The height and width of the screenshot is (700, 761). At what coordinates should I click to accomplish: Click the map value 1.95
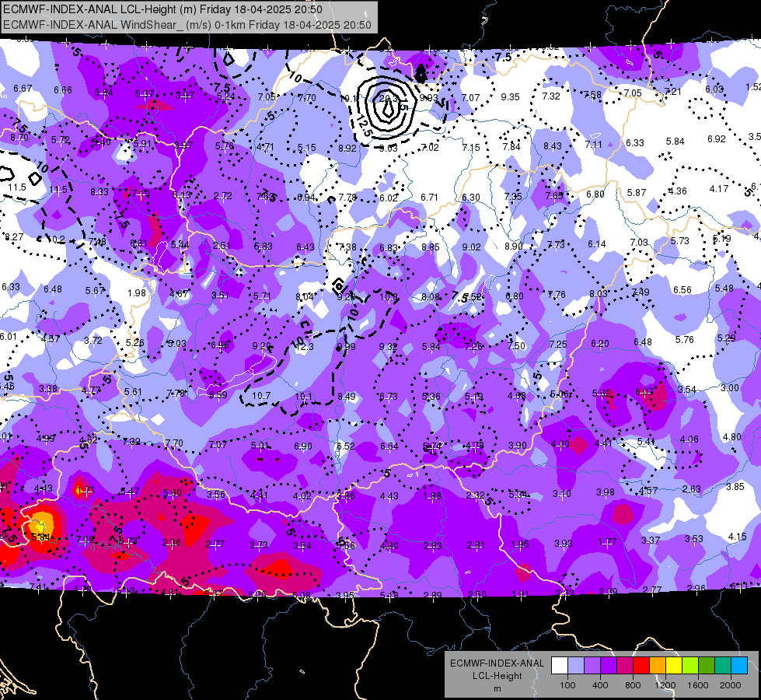click(x=520, y=544)
